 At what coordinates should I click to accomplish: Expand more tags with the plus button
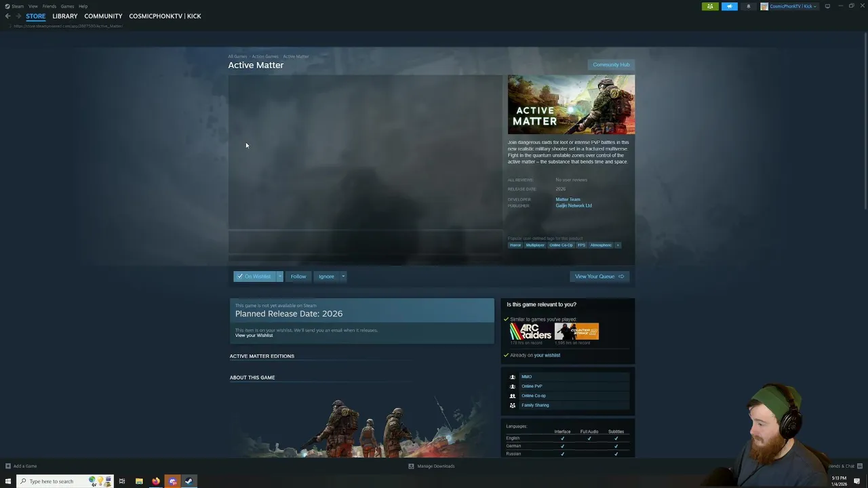pos(618,245)
